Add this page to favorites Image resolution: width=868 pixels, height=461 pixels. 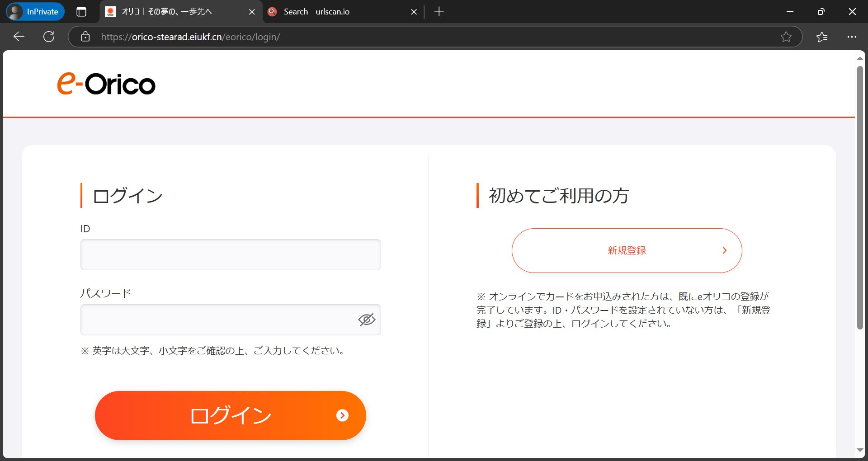[786, 37]
